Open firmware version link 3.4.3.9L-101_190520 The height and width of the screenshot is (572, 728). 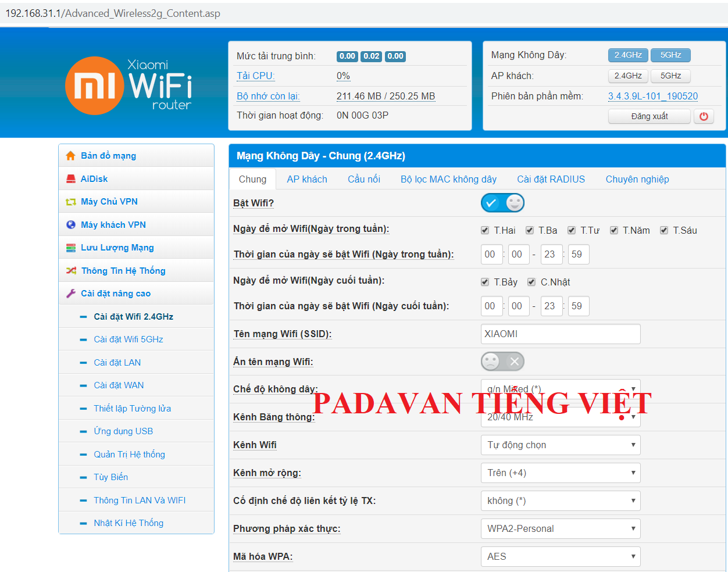coord(653,96)
